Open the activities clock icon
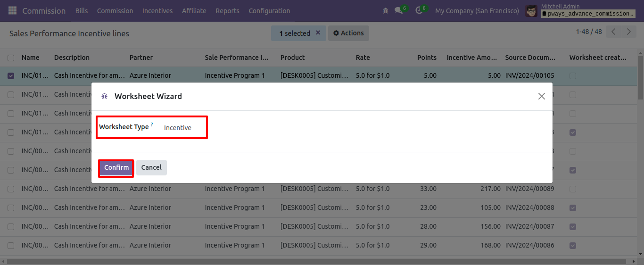This screenshot has height=265, width=644. [x=419, y=10]
